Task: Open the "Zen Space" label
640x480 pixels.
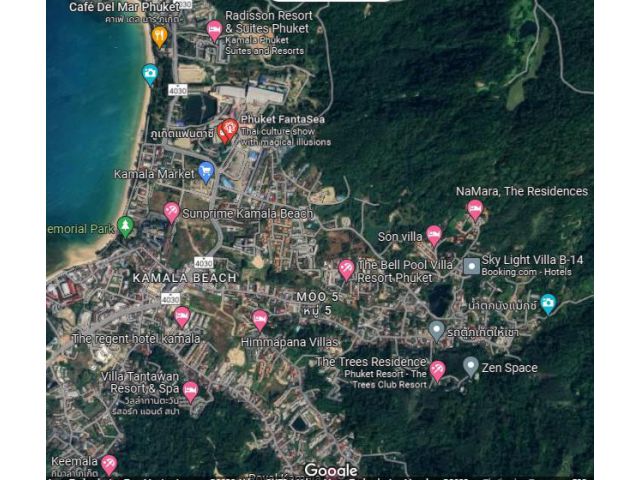Action: (x=509, y=368)
